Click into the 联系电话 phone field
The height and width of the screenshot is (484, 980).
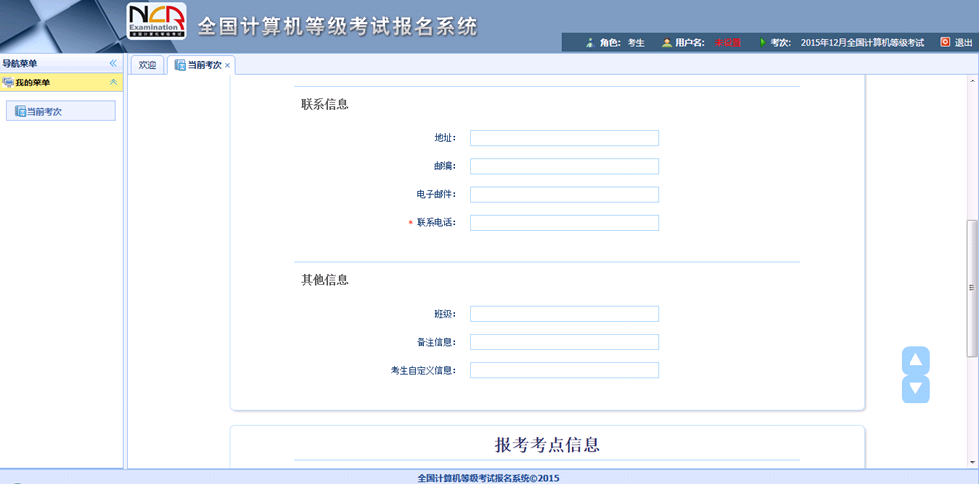pos(564,223)
